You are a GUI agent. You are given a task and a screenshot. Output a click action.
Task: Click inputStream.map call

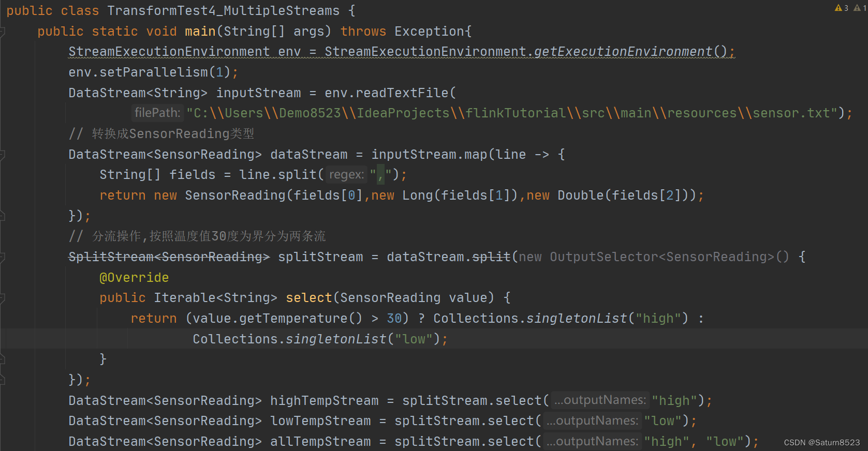pos(429,155)
